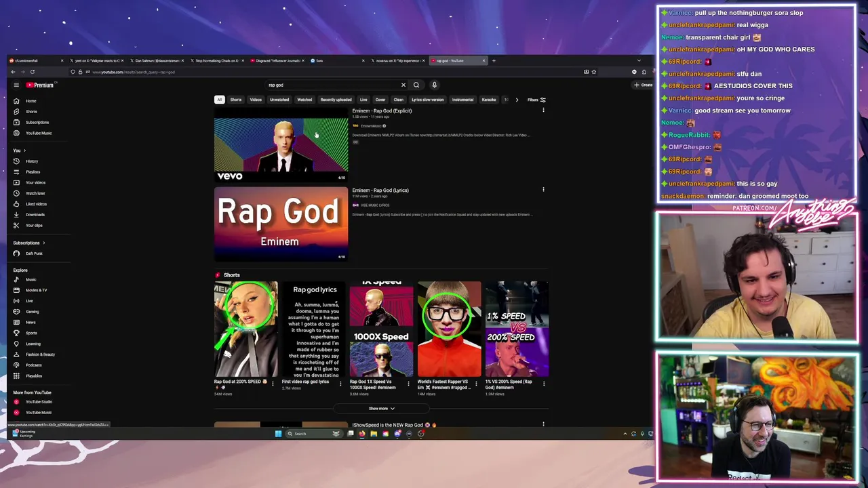Viewport: 868px width, 488px height.
Task: Open Movies & TV category
Action: [36, 290]
